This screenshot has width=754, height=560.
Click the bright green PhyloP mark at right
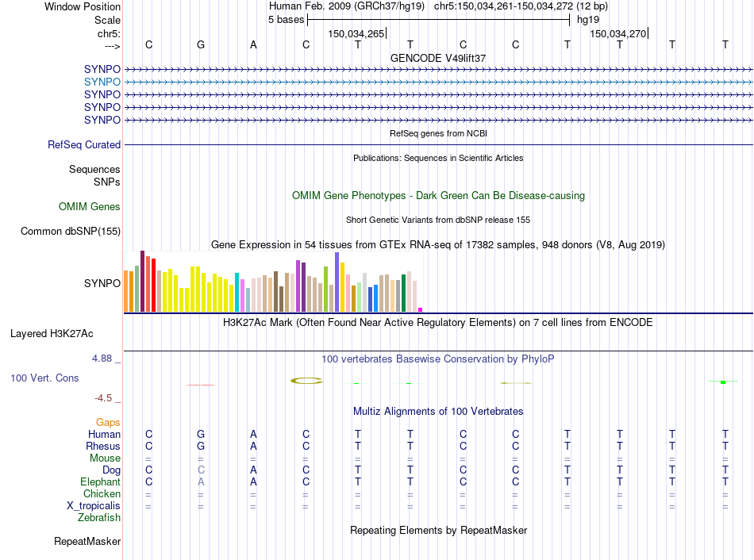click(x=723, y=382)
